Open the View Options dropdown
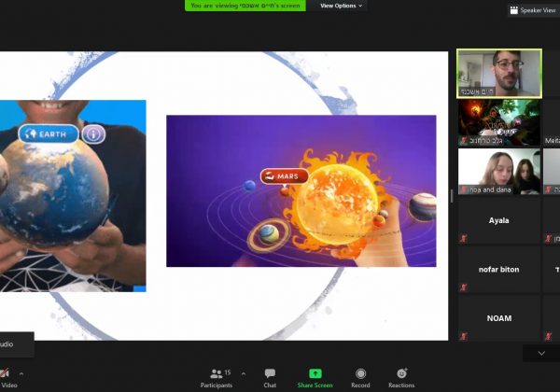Image resolution: width=560 pixels, height=392 pixels. pos(341,6)
